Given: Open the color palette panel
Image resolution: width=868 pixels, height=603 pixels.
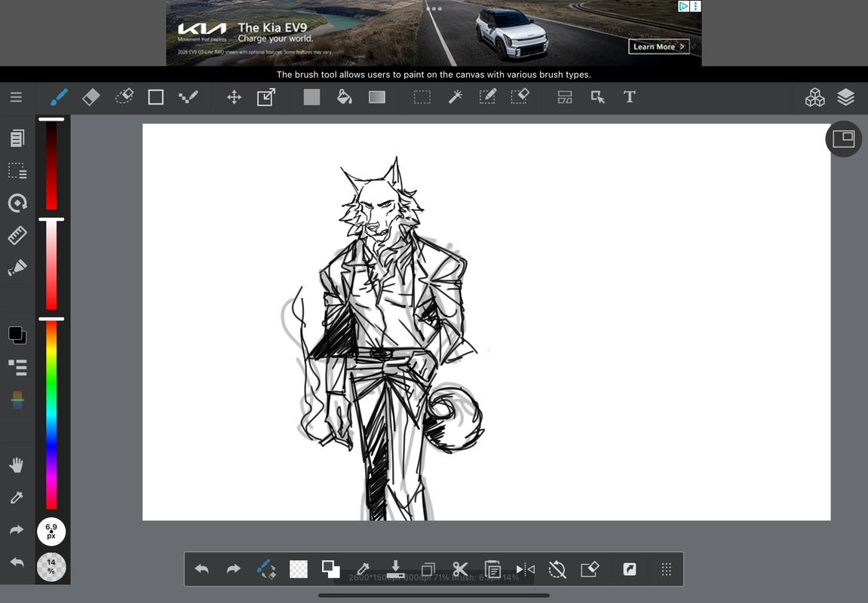Looking at the screenshot, I should coord(17,399).
